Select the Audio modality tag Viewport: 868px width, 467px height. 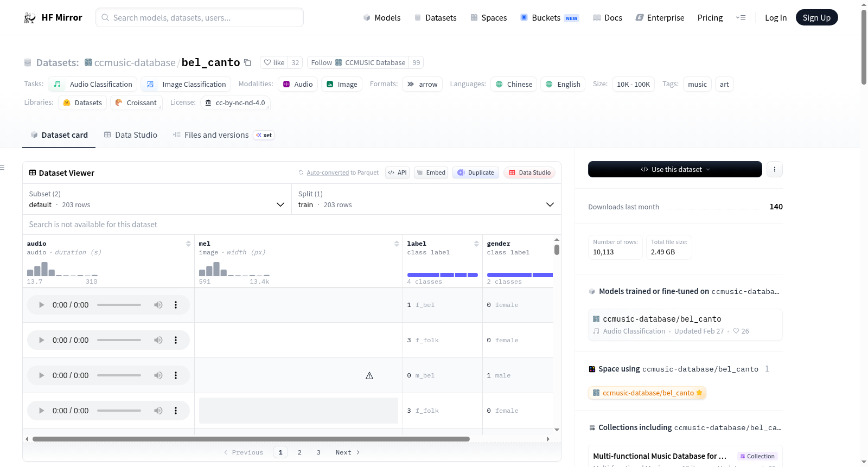(298, 84)
